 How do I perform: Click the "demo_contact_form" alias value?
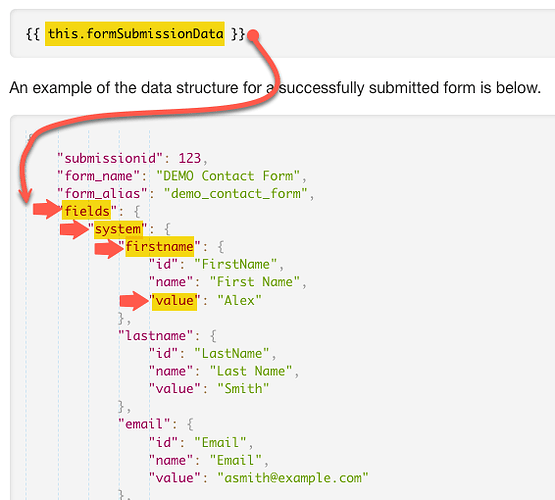(x=235, y=194)
